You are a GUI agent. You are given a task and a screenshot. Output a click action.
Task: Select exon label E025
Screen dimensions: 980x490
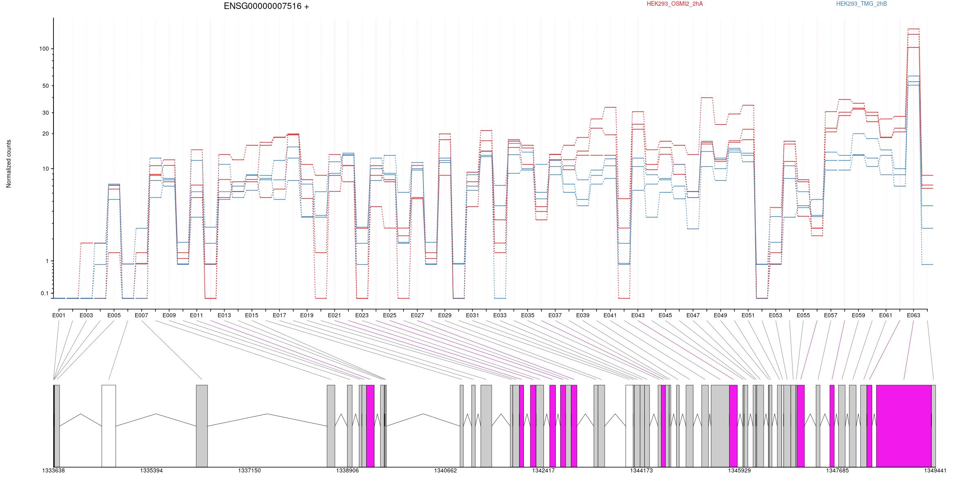click(x=390, y=315)
